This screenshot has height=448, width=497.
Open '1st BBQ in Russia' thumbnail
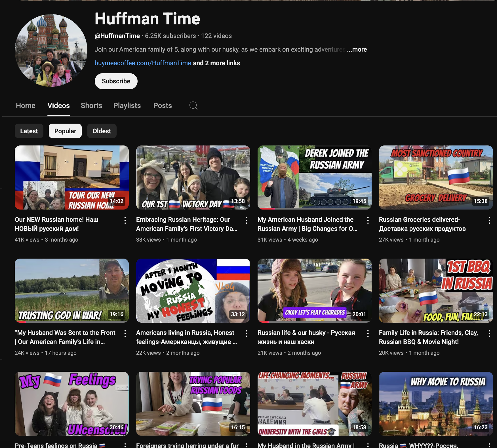436,291
